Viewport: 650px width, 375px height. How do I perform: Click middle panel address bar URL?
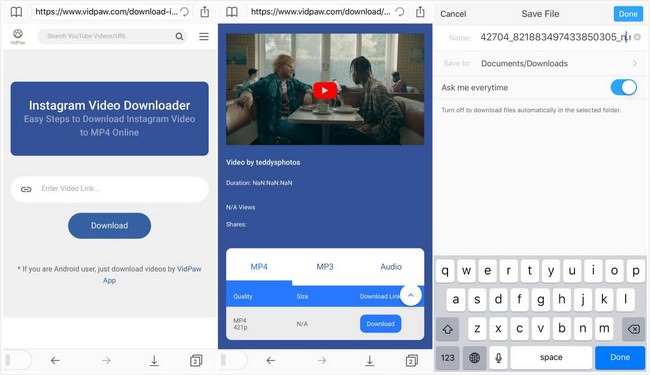pyautogui.click(x=320, y=12)
